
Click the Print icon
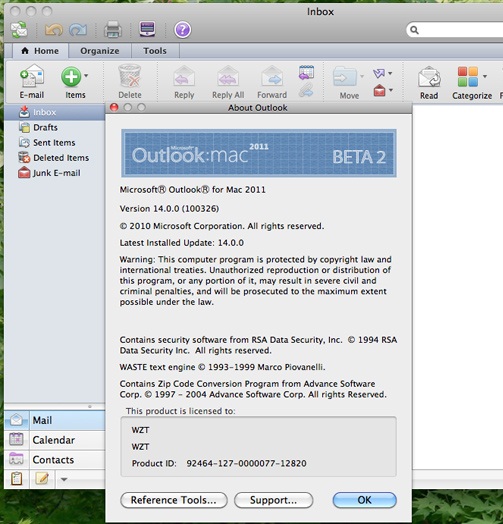[113, 30]
